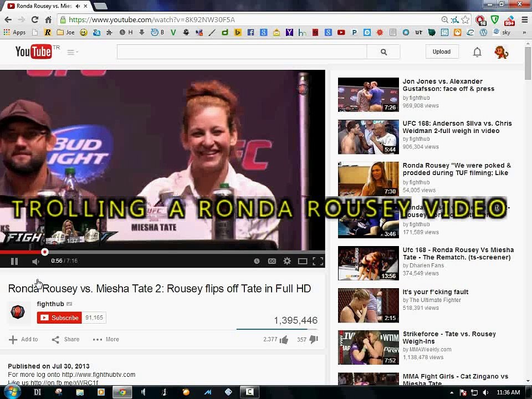532x399 pixels.
Task: Click Strikeforce Tate vs. Rousey Weigh-Ins thumbnail
Action: (x=368, y=347)
